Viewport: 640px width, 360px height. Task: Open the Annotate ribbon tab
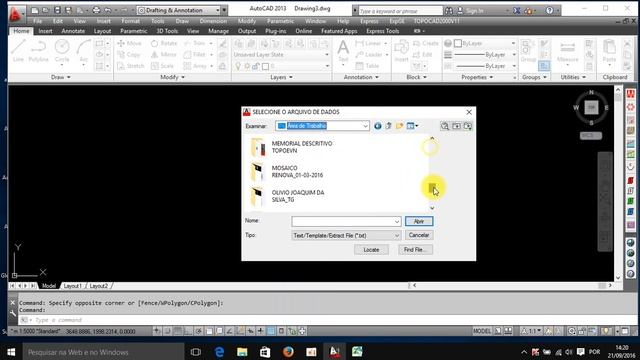coord(73,31)
